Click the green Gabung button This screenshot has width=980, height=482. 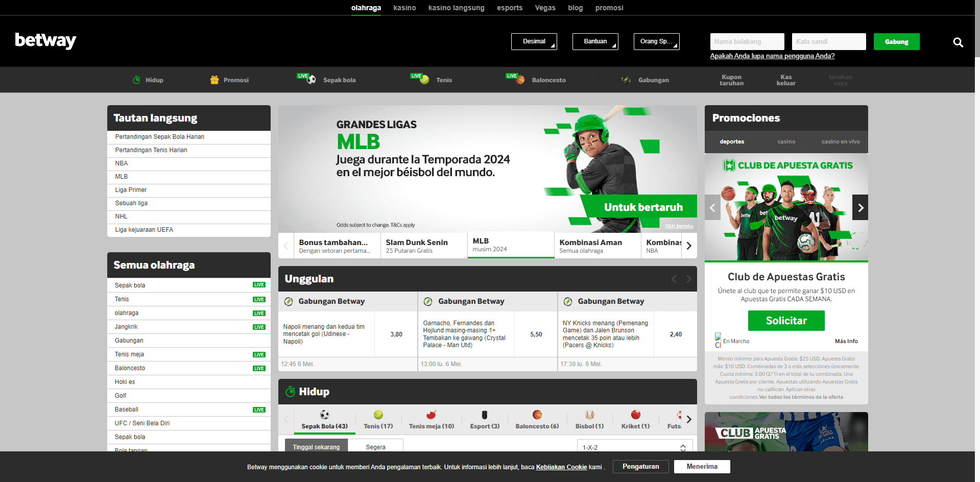(896, 41)
